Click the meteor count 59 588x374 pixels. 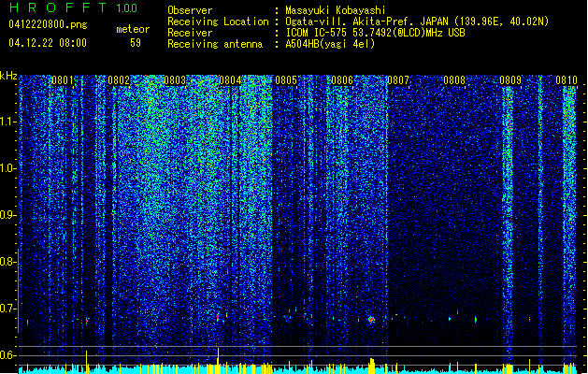[x=136, y=43]
